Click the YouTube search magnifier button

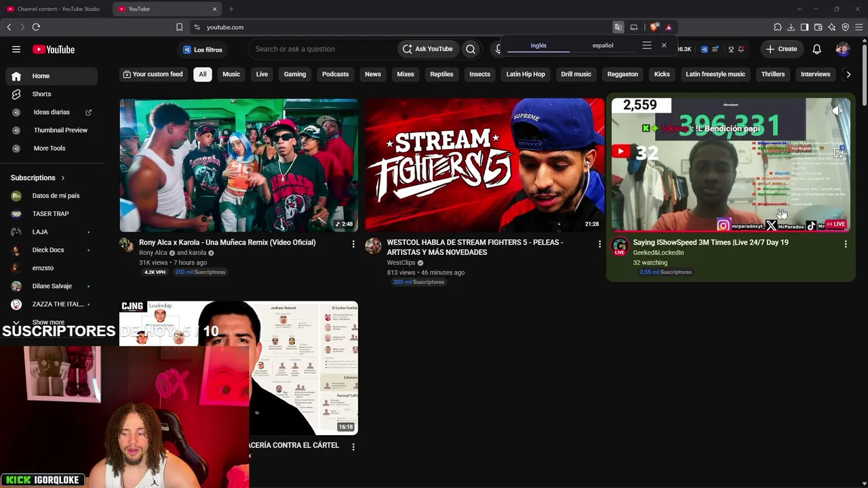pos(471,49)
